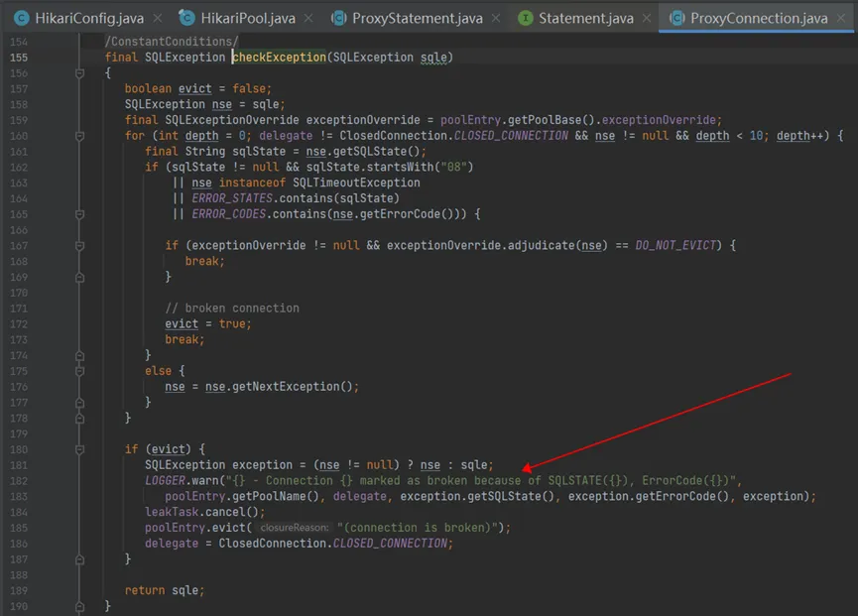Image resolution: width=858 pixels, height=616 pixels.
Task: Fold the else block at line 175
Action: [80, 371]
